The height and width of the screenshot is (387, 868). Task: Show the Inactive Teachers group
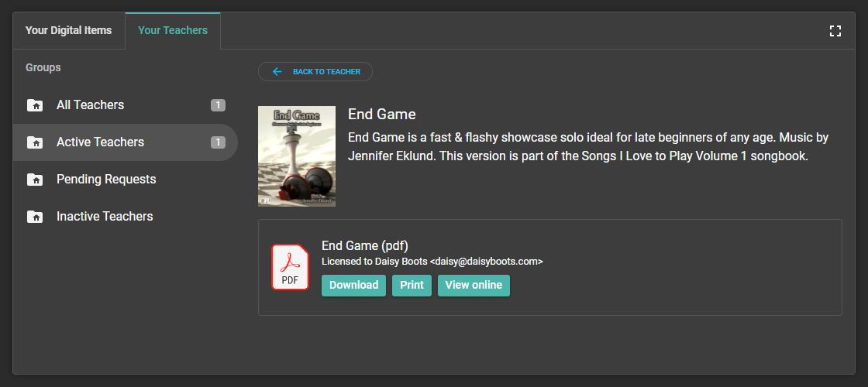click(x=126, y=216)
